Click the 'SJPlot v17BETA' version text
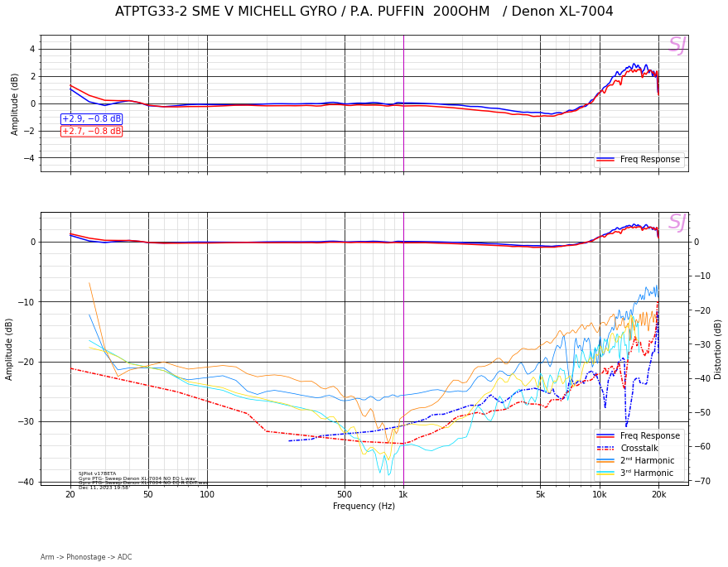Screen dimensions: 728x567 97,473
